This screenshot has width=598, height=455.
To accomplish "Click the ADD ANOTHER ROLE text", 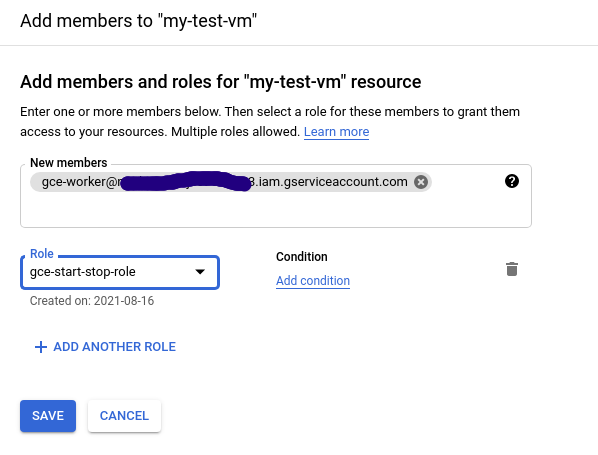I will (114, 347).
